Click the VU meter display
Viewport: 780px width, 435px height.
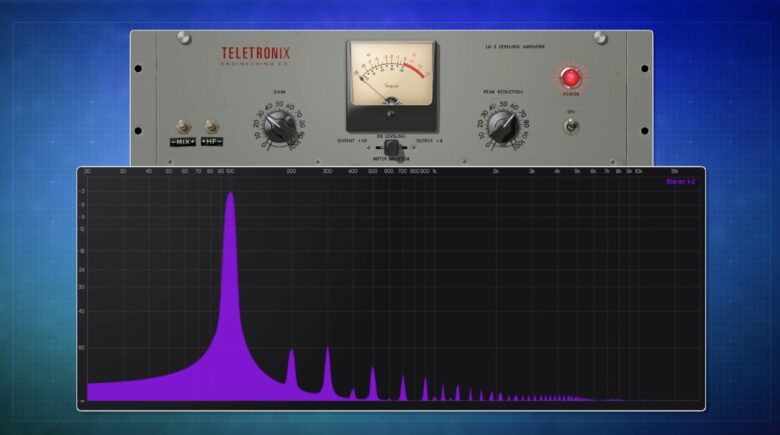[x=391, y=78]
